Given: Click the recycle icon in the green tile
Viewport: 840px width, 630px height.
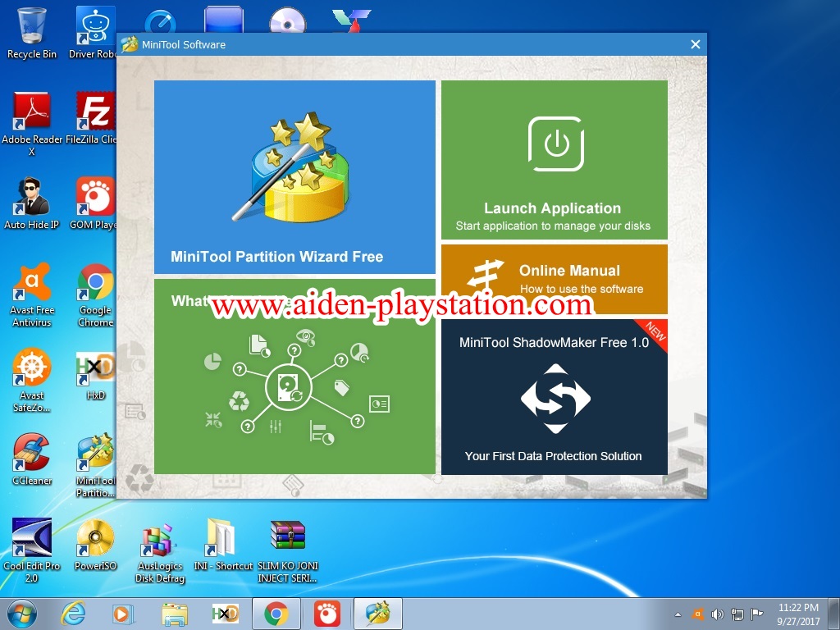Looking at the screenshot, I should tap(239, 400).
